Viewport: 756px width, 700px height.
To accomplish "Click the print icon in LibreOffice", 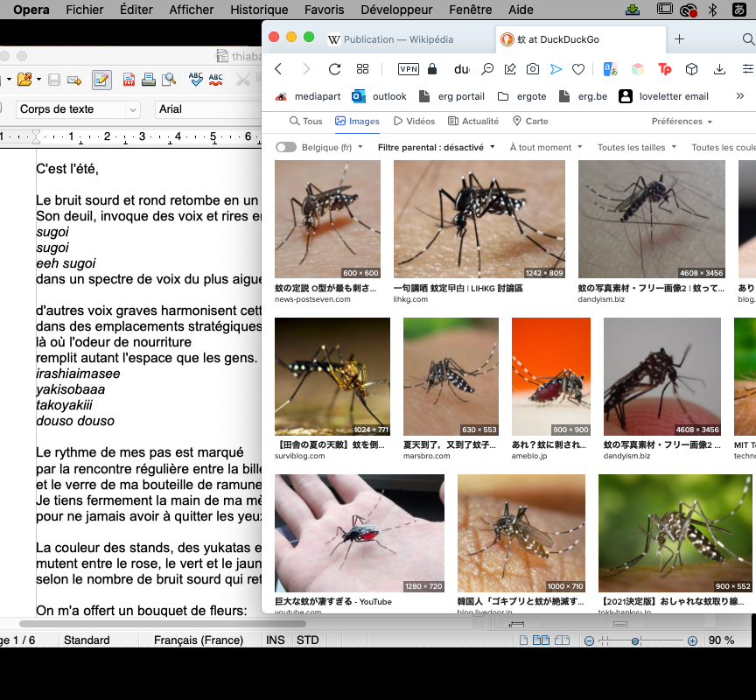I will point(149,80).
